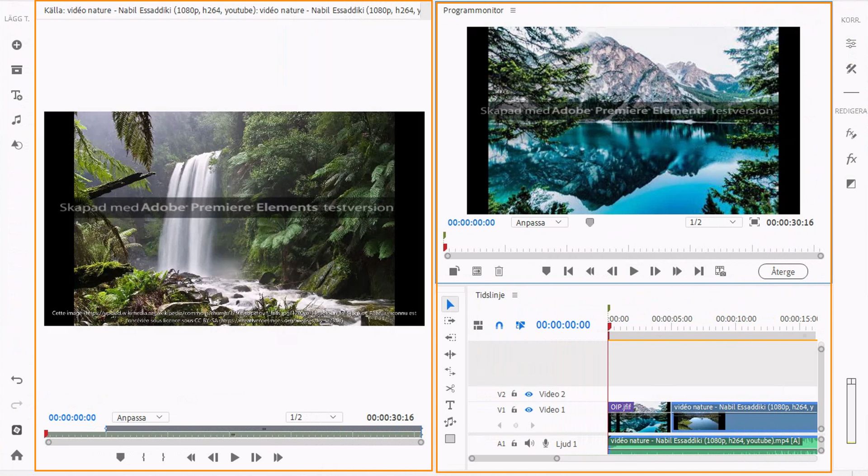Mute the Ljud 1 audio track

coord(529,443)
